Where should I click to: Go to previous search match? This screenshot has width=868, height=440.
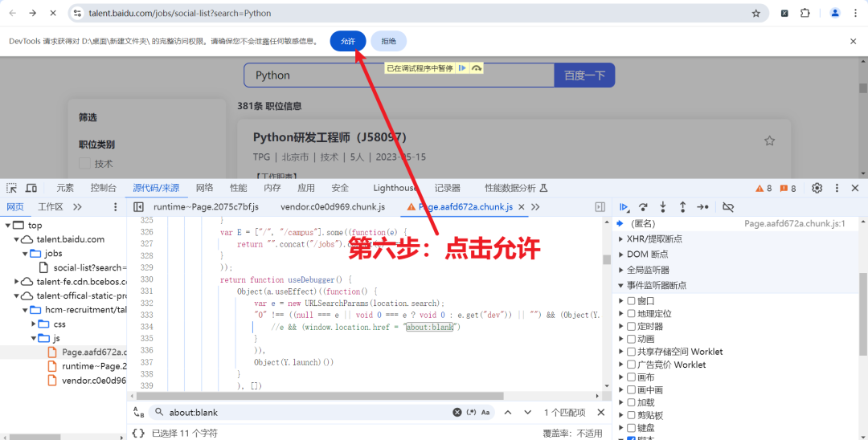point(508,413)
